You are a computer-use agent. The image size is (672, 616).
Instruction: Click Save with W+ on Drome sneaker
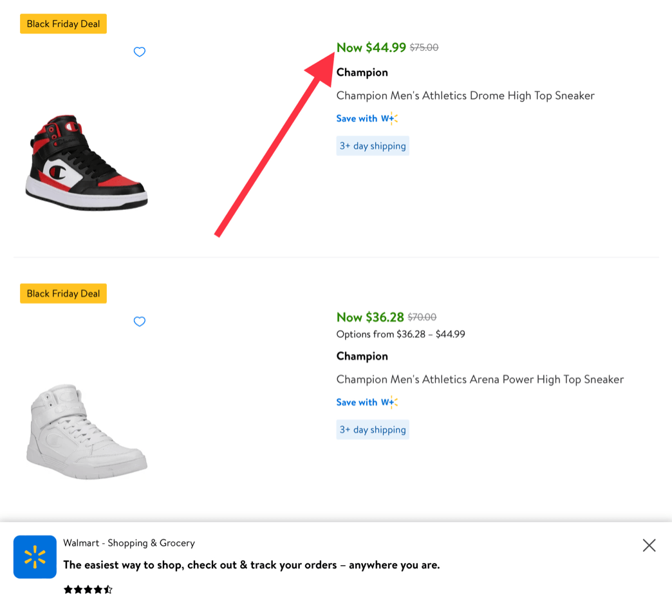(x=367, y=118)
